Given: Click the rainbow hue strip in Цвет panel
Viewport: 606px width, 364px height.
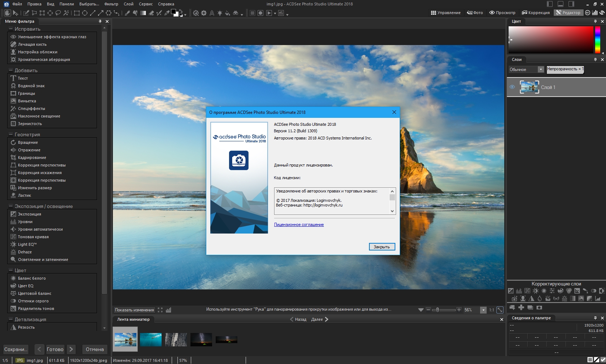Looking at the screenshot, I should [598, 40].
